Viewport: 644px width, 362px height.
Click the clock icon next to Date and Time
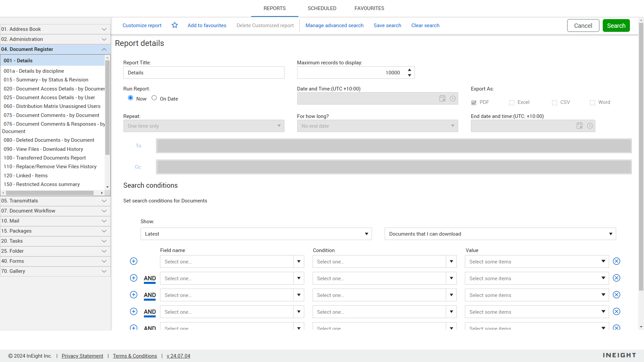(452, 98)
